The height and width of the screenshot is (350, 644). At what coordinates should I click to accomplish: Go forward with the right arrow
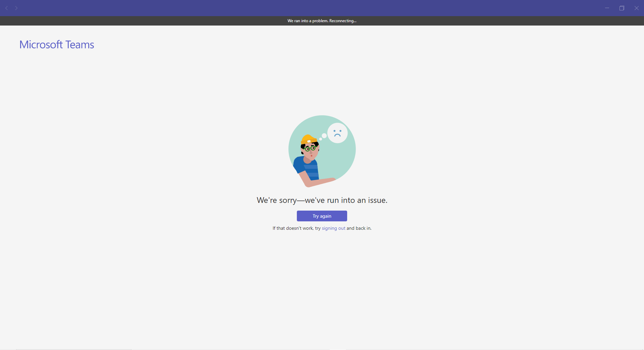(x=16, y=8)
